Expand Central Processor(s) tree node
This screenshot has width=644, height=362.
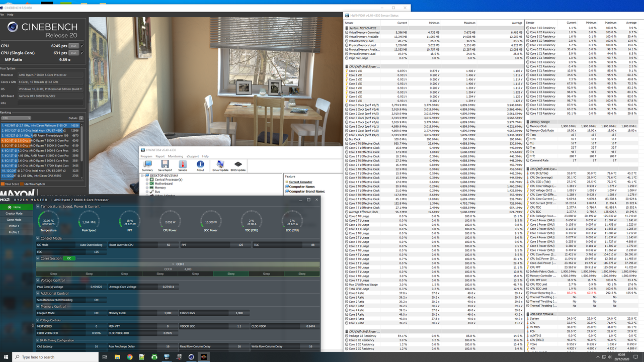pyautogui.click(x=147, y=179)
